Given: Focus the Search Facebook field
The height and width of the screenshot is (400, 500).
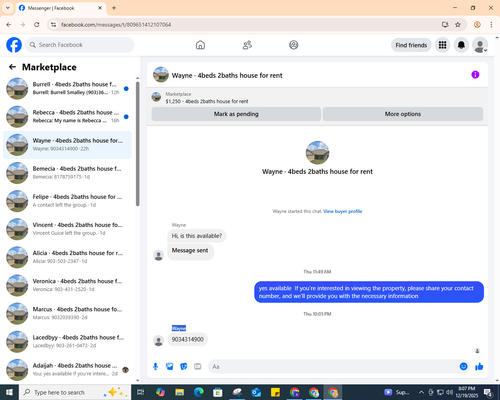Looking at the screenshot, I should pyautogui.click(x=80, y=45).
